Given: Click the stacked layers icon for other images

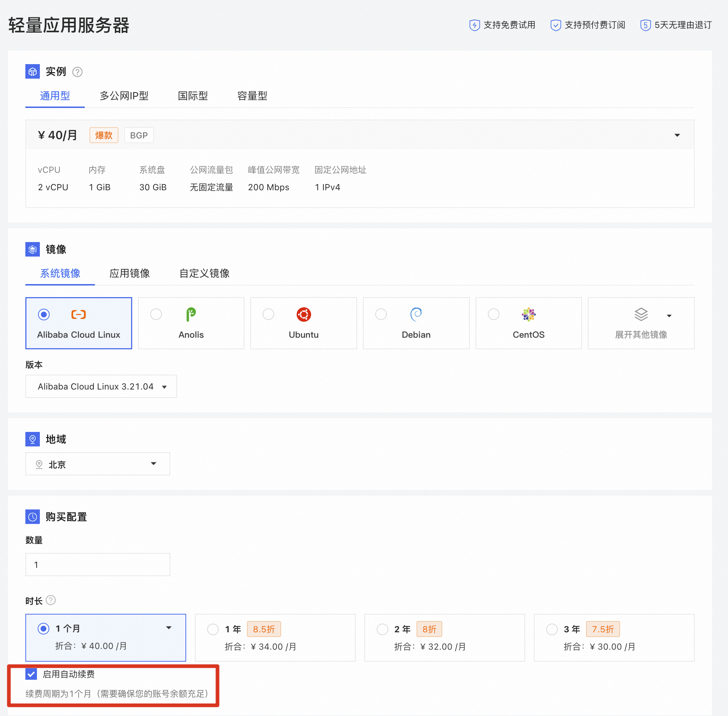Looking at the screenshot, I should [641, 315].
